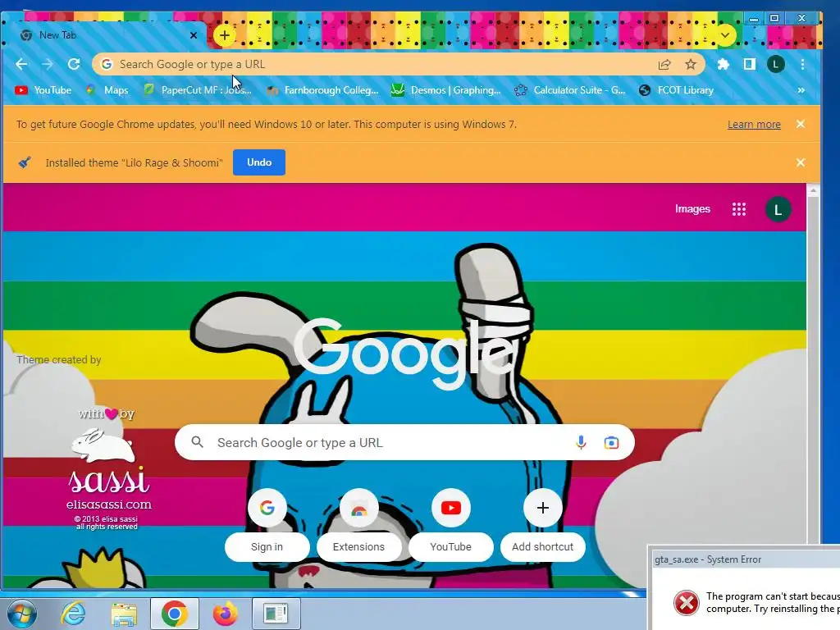Select the last taskbar app button
This screenshot has width=840, height=630.
click(276, 614)
